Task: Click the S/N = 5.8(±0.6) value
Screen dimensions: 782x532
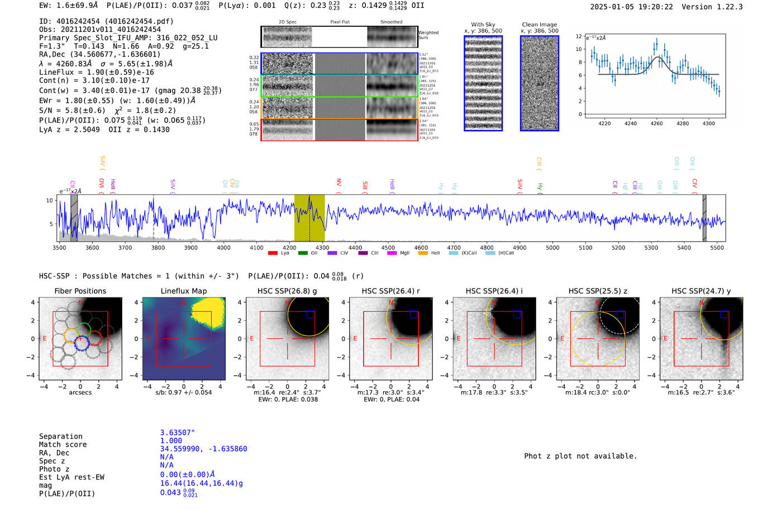Action: pos(72,111)
